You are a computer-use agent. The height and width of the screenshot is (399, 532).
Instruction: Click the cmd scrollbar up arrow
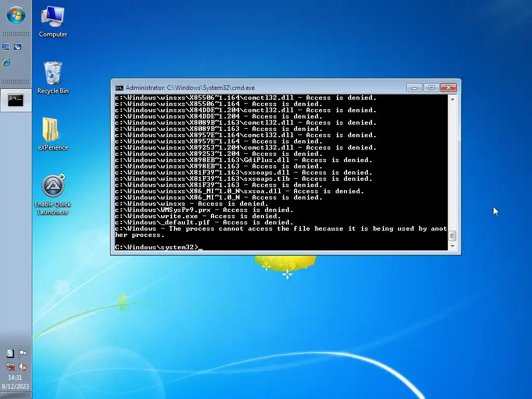tap(453, 99)
